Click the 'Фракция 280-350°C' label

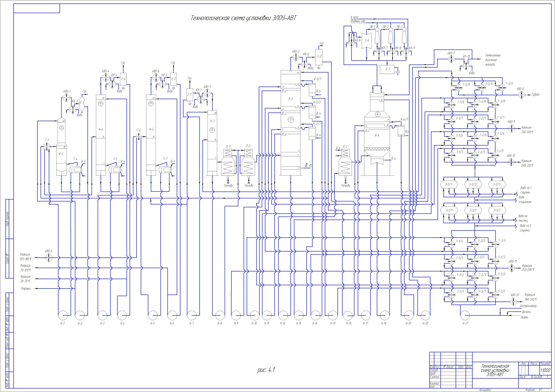[527, 163]
